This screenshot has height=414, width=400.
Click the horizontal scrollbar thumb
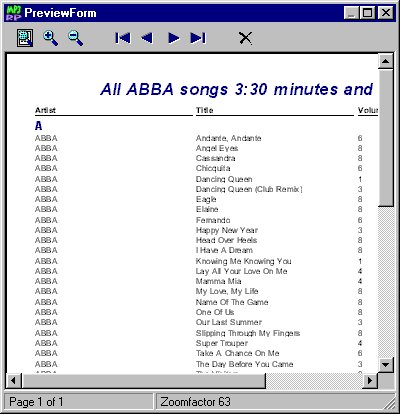point(144,380)
